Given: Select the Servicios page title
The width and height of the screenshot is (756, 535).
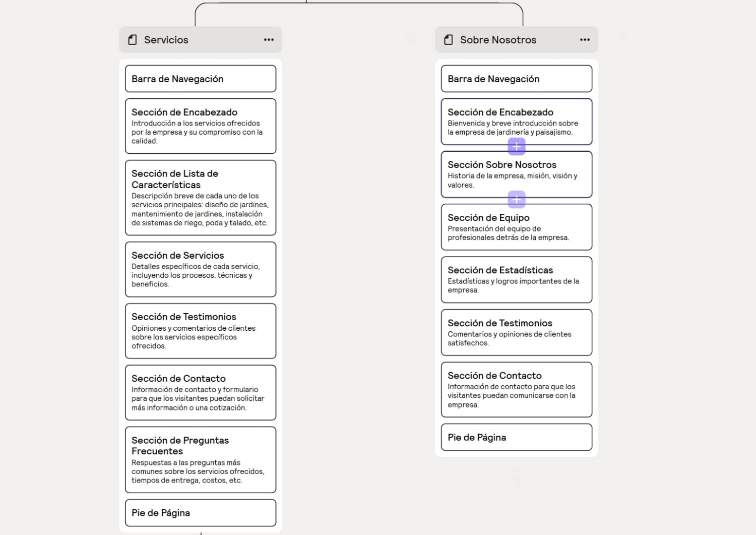Looking at the screenshot, I should [166, 40].
